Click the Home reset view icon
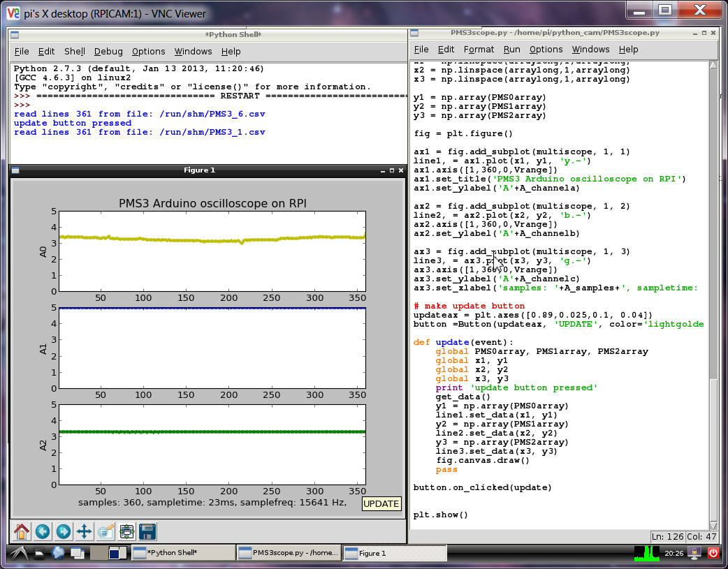Viewport: 728px width, 569px height. [22, 531]
